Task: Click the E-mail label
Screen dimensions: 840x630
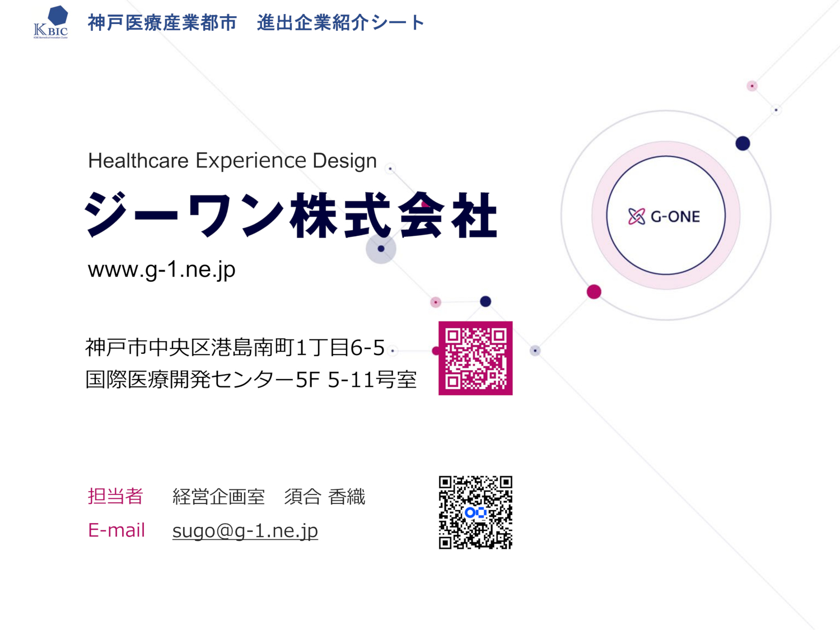Action: pos(116,530)
